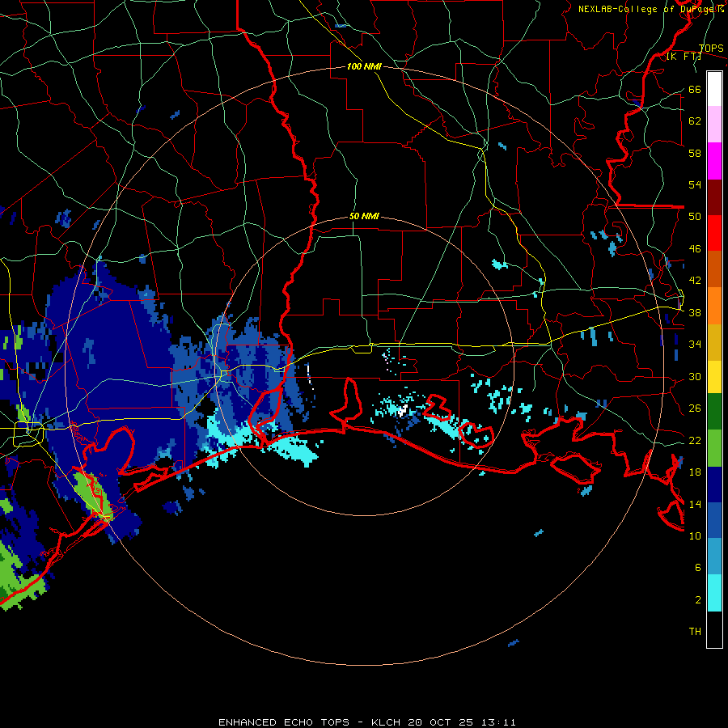The width and height of the screenshot is (728, 728).
Task: Click the legend value 54
Action: pyautogui.click(x=695, y=184)
